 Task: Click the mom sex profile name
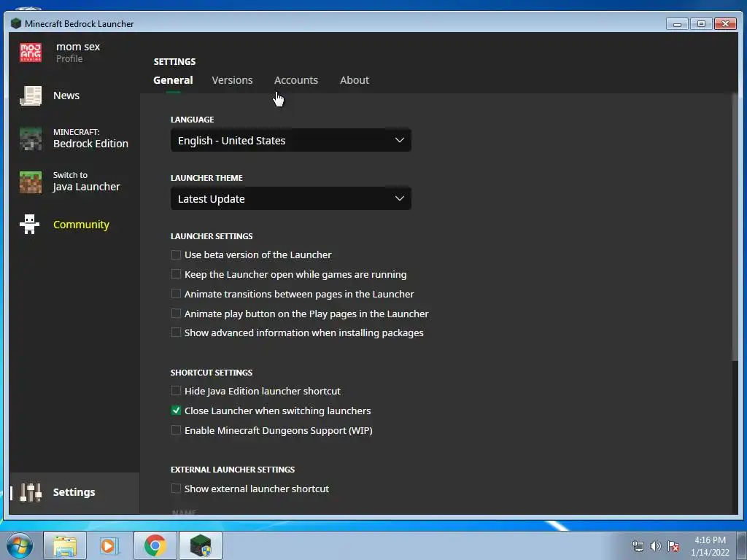pyautogui.click(x=78, y=47)
